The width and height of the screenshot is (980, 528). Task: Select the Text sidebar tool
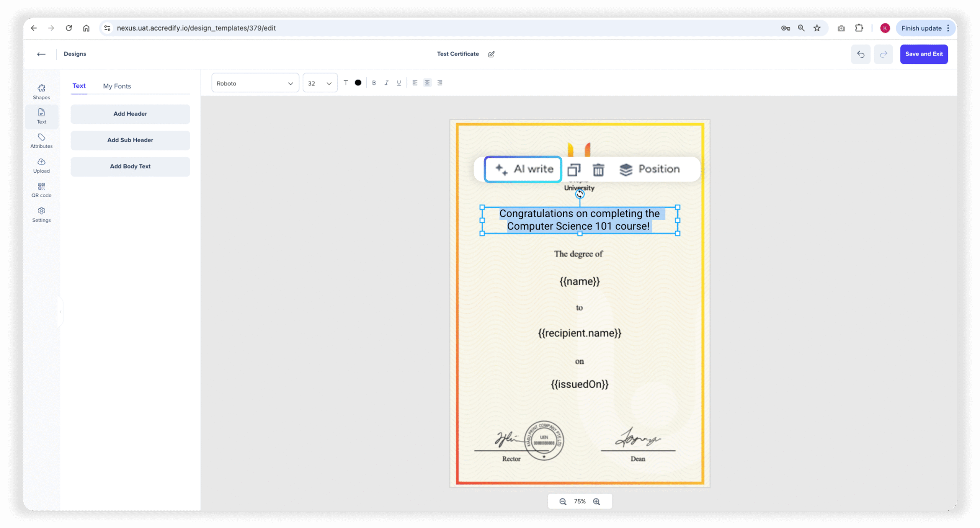(x=41, y=116)
